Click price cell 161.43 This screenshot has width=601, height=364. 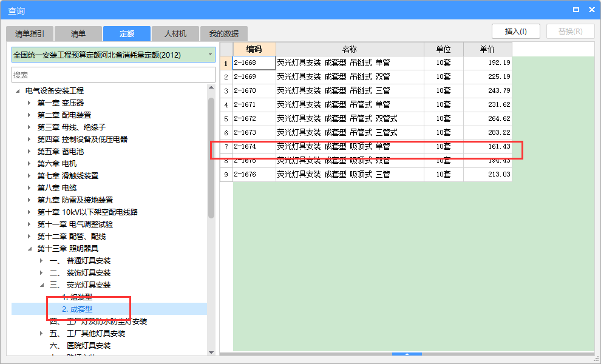coord(487,146)
